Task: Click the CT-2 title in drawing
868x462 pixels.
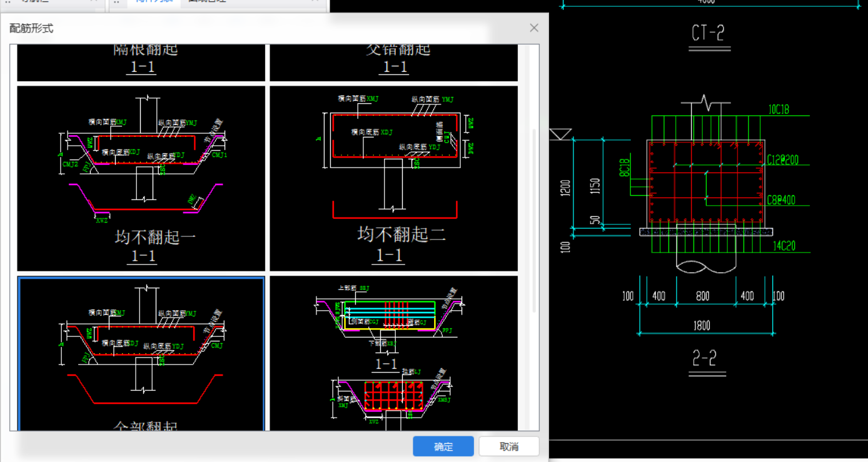Action: [708, 33]
